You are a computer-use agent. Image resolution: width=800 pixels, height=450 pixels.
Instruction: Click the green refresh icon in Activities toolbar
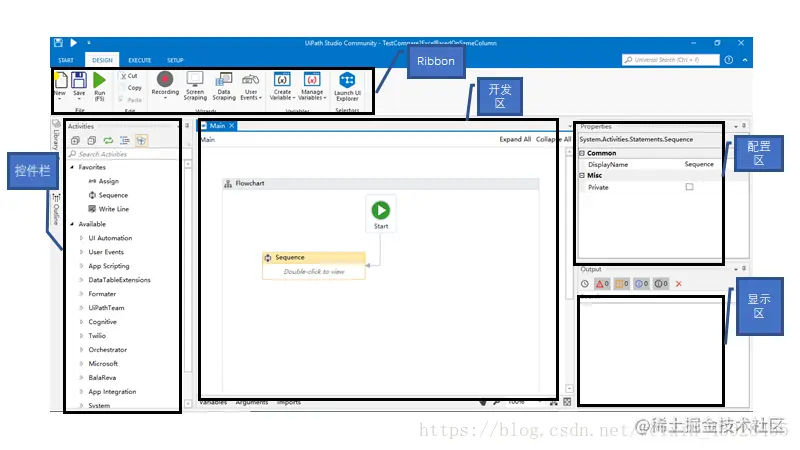tap(108, 140)
